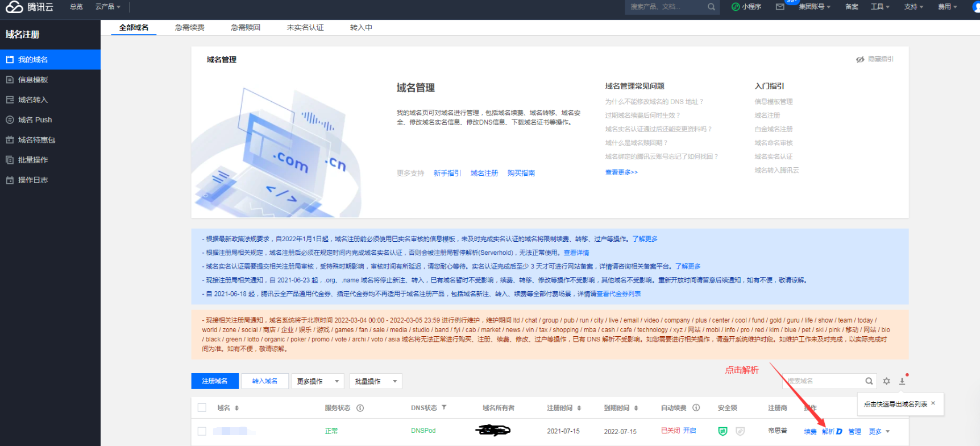The image size is (980, 446).
Task: Click the gray security lock shield icon
Action: point(740,431)
